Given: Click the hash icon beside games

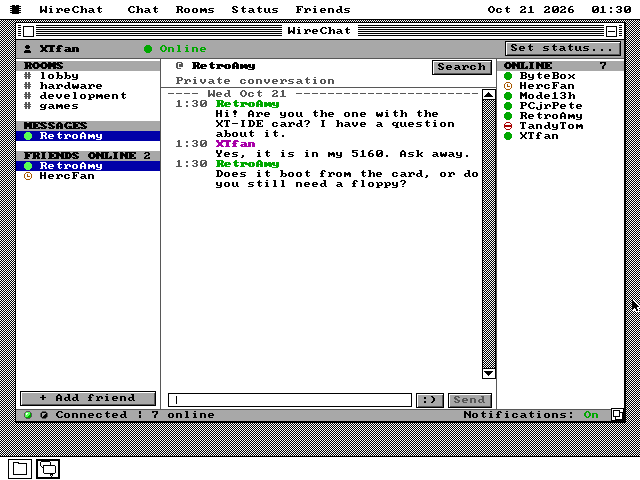Looking at the screenshot, I should point(28,106).
